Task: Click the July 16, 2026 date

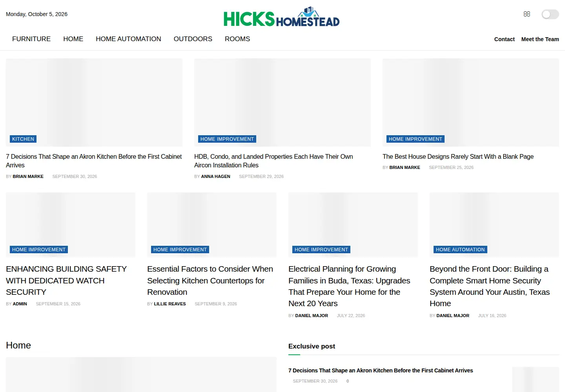Action: pyautogui.click(x=492, y=316)
